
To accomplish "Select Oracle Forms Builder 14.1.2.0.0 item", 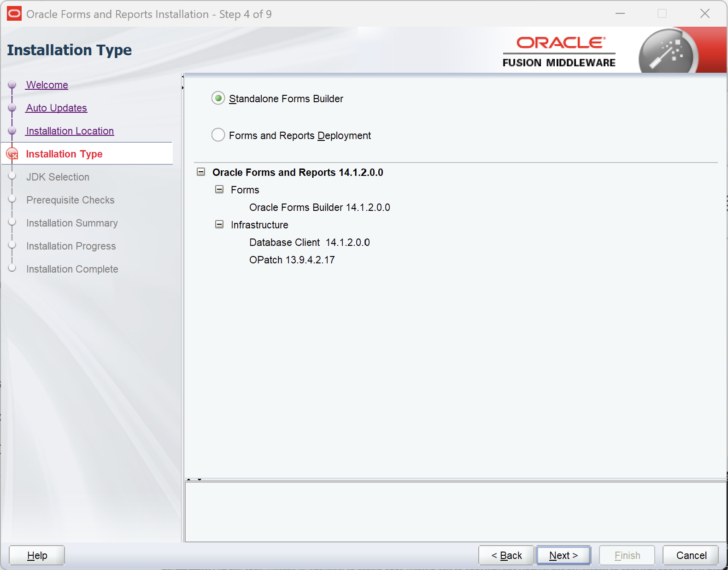I will click(x=319, y=208).
